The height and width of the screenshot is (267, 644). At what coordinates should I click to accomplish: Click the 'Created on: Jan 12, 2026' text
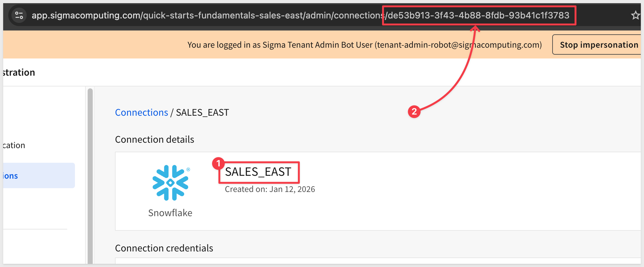270,189
